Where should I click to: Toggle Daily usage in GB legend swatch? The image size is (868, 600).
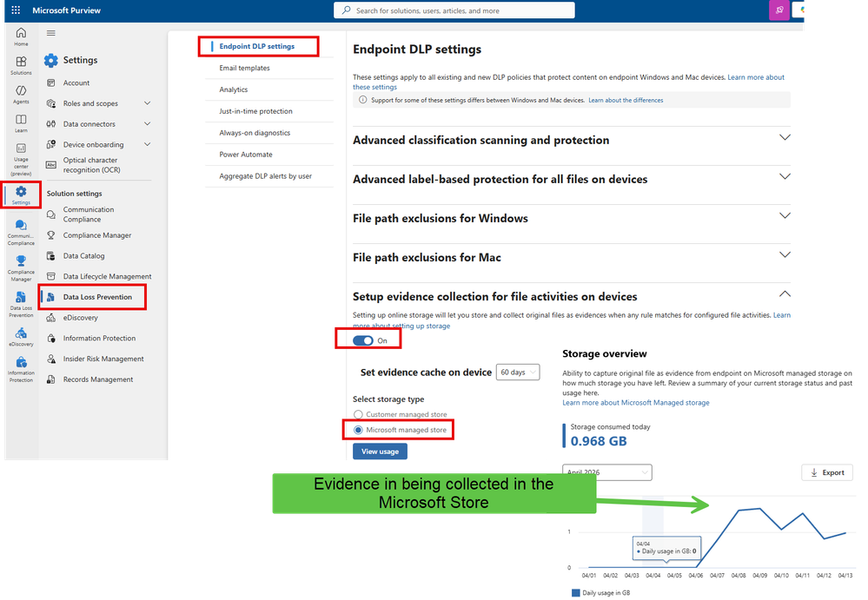click(x=576, y=593)
